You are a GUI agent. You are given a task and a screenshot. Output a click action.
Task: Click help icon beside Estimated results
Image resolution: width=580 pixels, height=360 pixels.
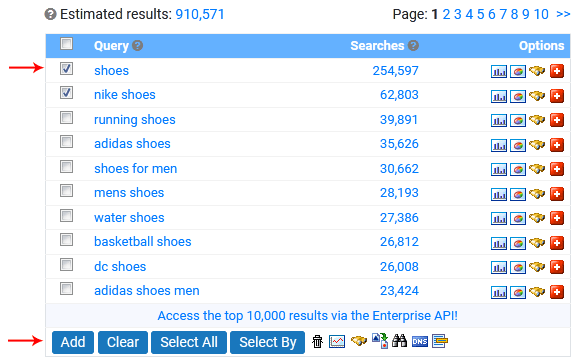coord(50,14)
